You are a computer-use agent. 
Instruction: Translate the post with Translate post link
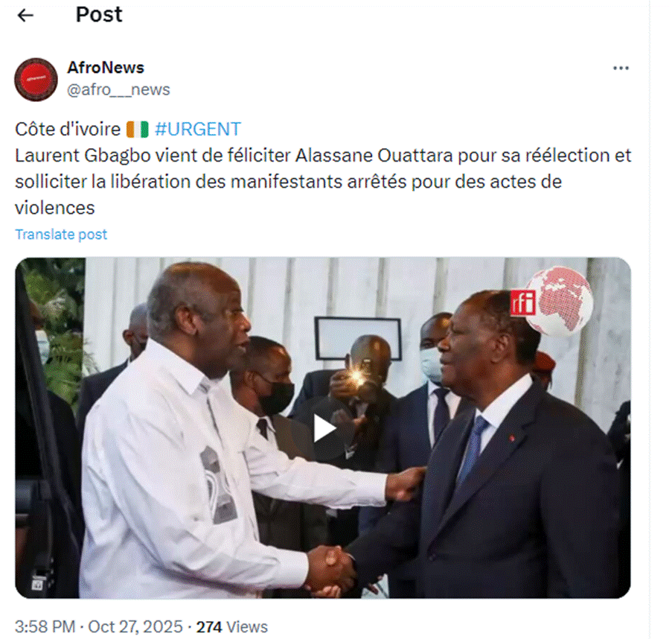click(61, 235)
